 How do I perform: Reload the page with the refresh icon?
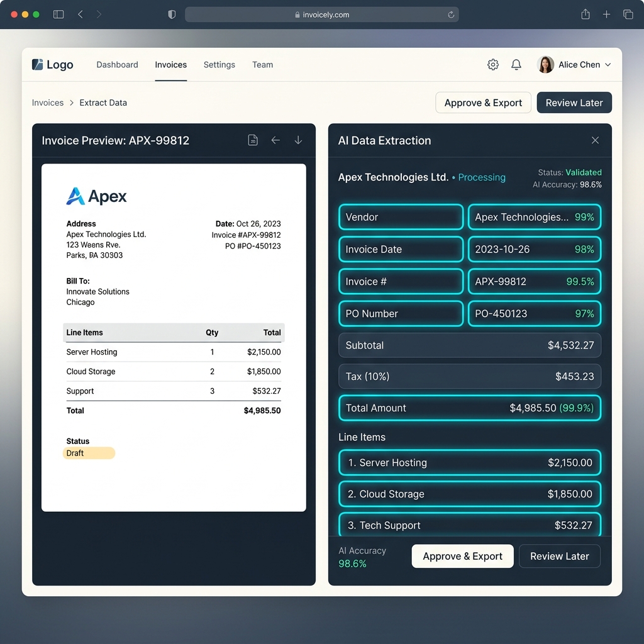(451, 15)
